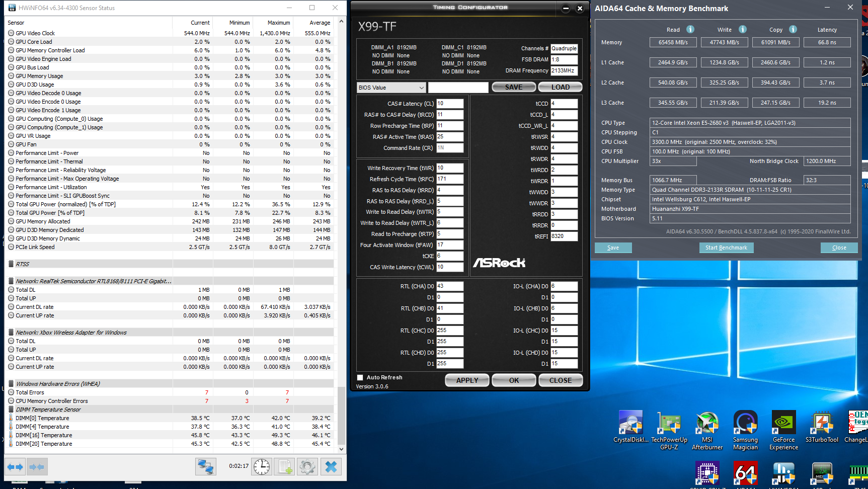Select the GPU Core Load row
This screenshot has width=868, height=489.
click(170, 42)
